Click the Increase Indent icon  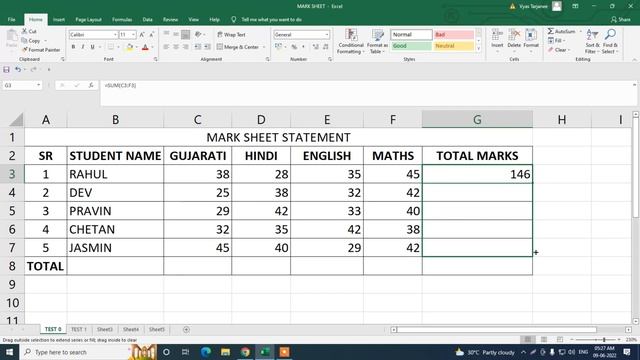pos(207,47)
